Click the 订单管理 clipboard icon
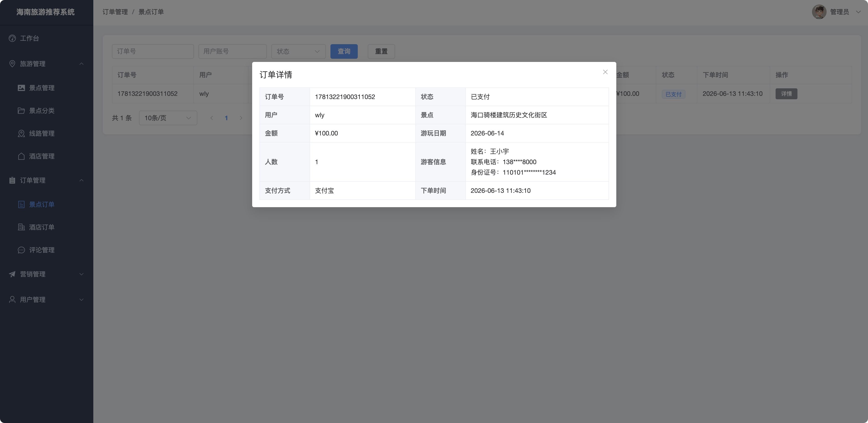Image resolution: width=868 pixels, height=423 pixels. pyautogui.click(x=13, y=180)
